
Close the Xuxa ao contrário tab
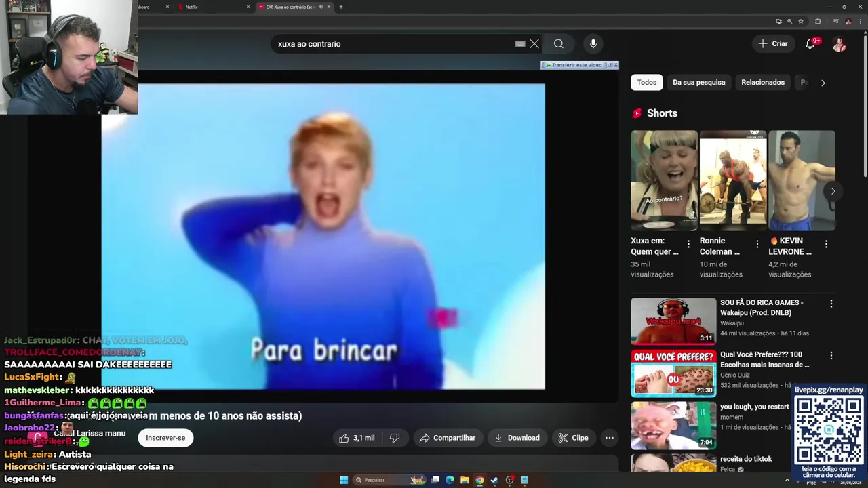pos(329,7)
